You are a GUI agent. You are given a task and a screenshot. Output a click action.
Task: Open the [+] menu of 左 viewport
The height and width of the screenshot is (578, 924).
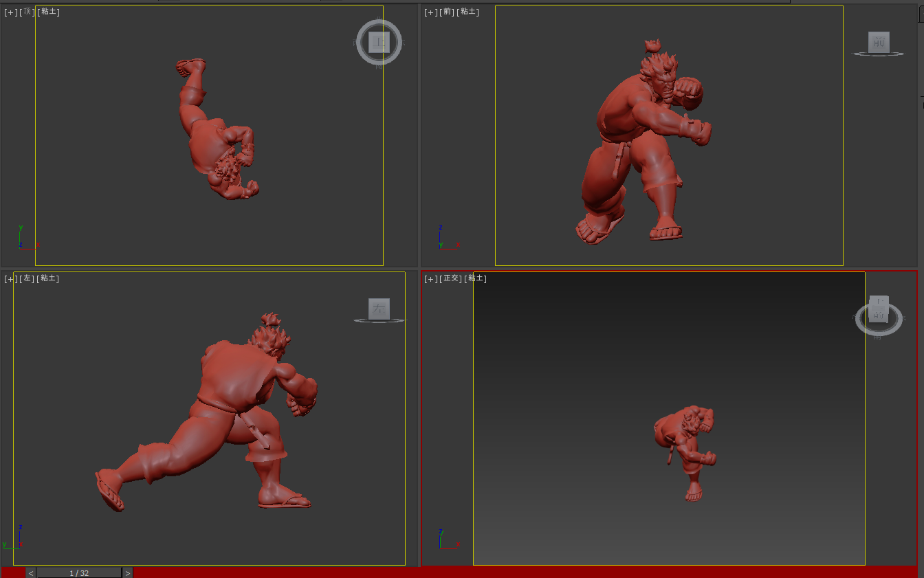(x=11, y=278)
